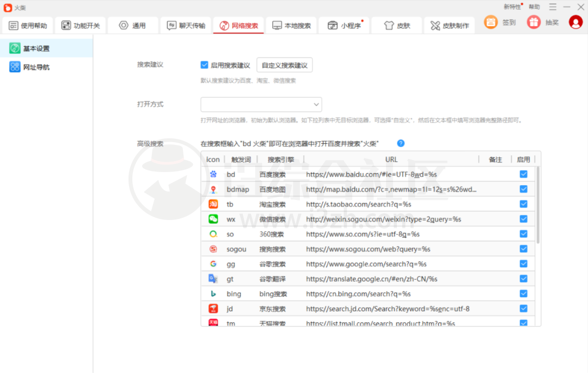Open 新特性 in the title bar
Image resolution: width=588 pixels, height=373 pixels.
512,7
